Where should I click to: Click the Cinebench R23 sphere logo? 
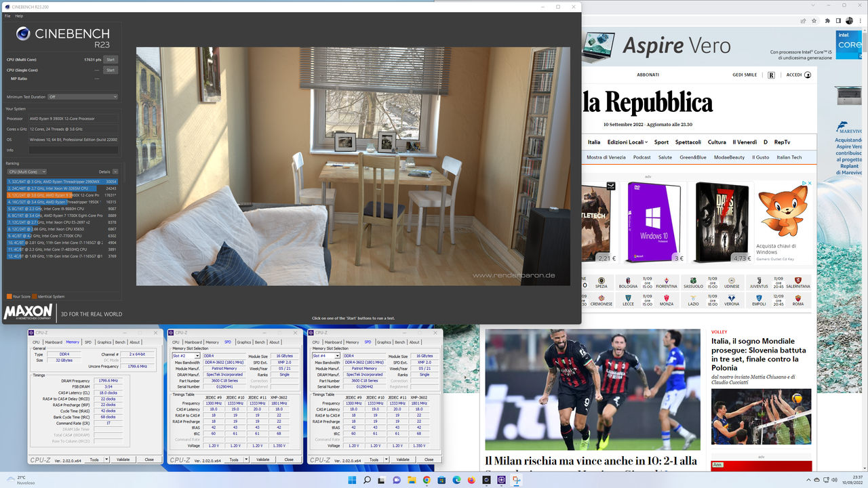pos(22,35)
